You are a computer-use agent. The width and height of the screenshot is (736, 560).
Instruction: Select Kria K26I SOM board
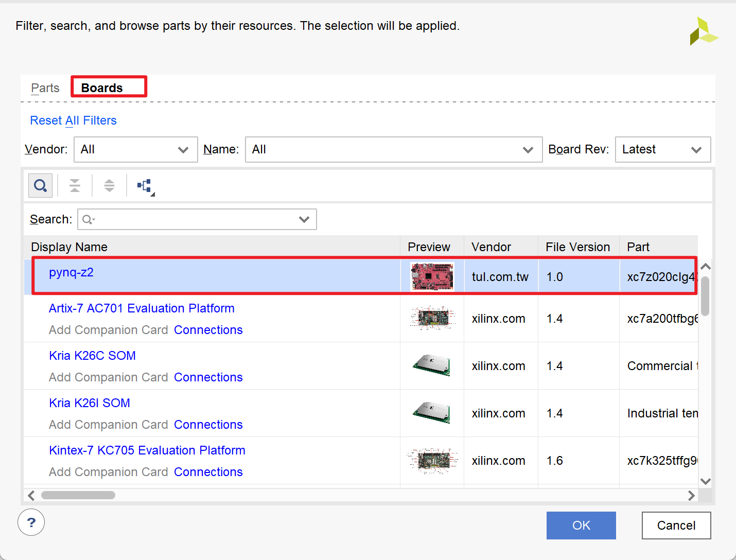[x=90, y=403]
